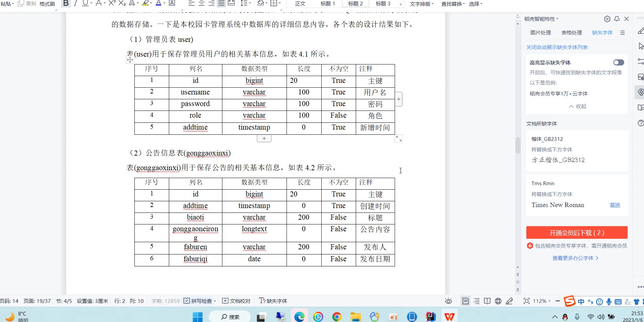644x322 pixels.
Task: Open Windows Start menu
Action: pos(197,317)
